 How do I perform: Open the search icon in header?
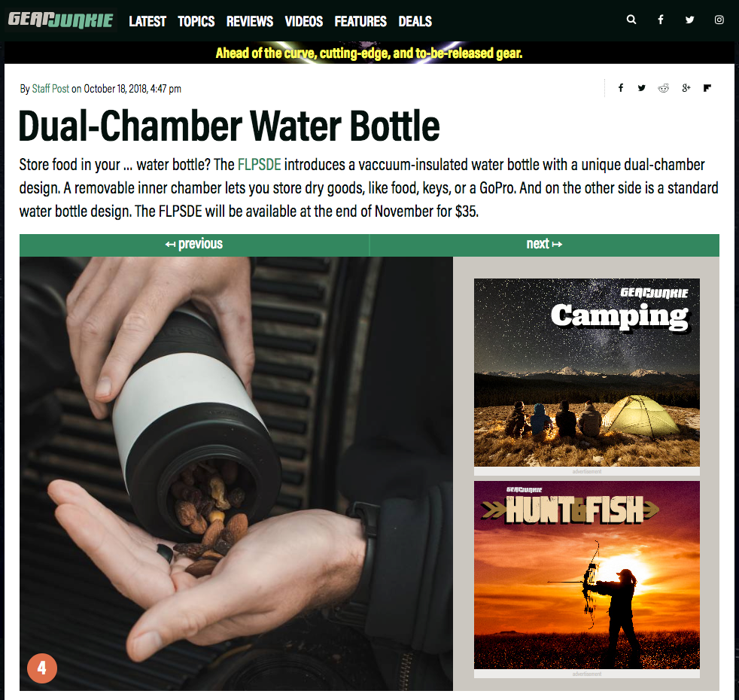(x=631, y=20)
